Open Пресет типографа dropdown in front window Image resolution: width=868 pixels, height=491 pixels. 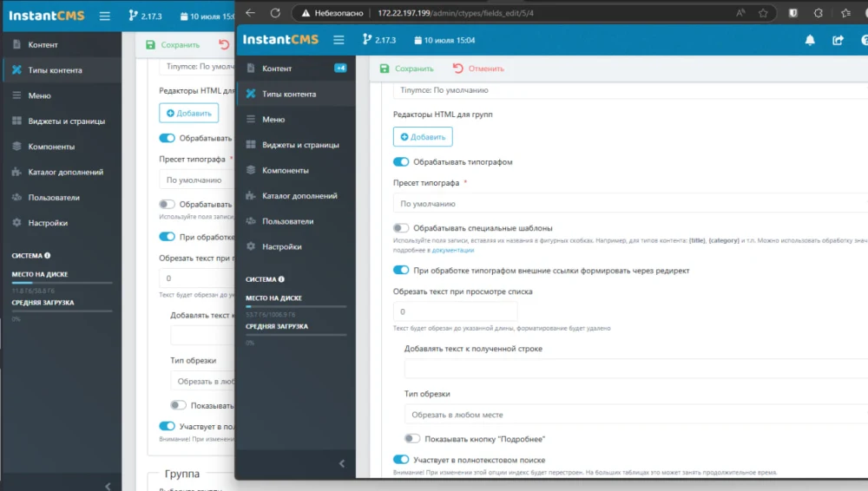(630, 204)
